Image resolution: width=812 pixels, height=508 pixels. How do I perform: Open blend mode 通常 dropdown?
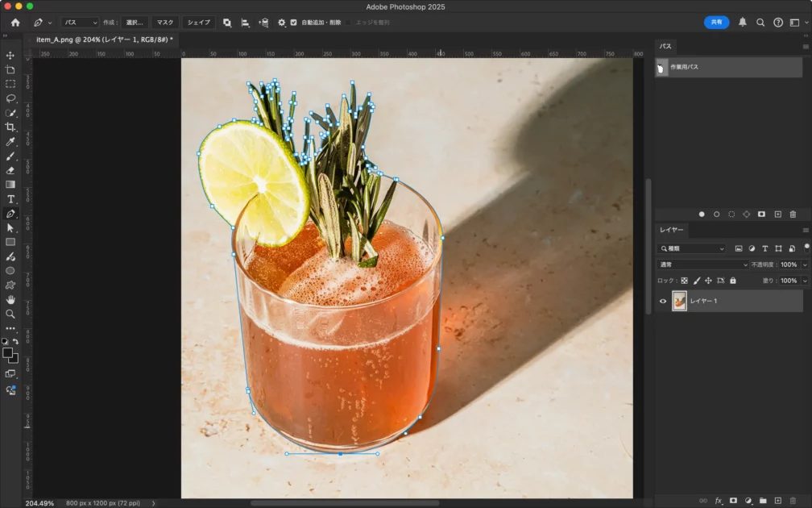coord(704,264)
